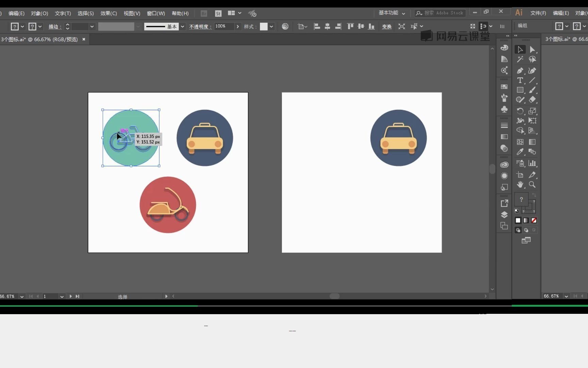Select the Type tool

(520, 81)
